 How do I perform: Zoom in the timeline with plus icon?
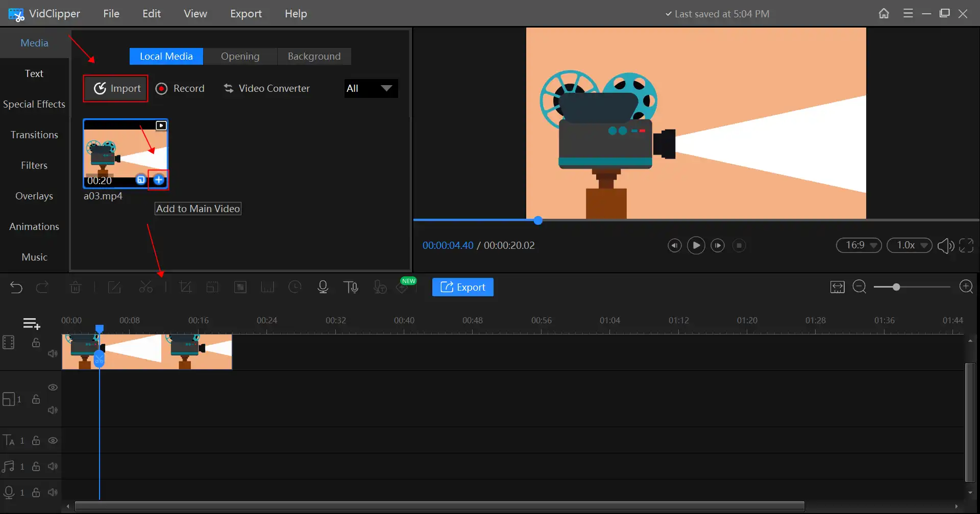(x=966, y=287)
